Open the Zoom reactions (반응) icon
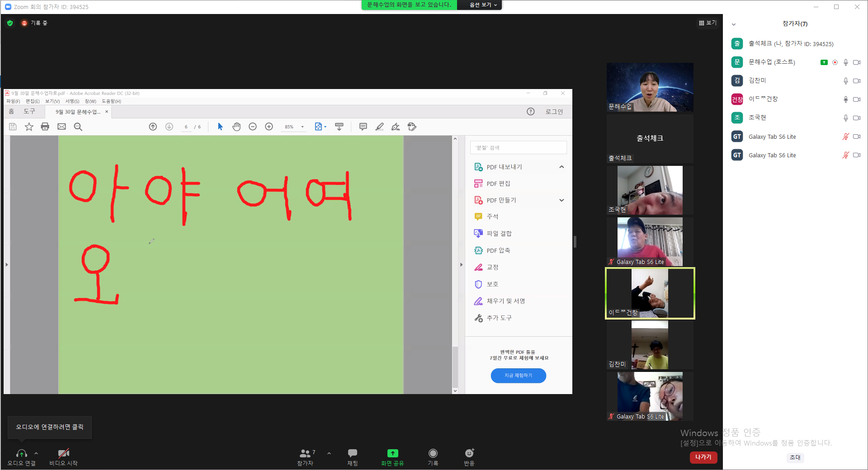The width and height of the screenshot is (868, 470). coord(469,457)
